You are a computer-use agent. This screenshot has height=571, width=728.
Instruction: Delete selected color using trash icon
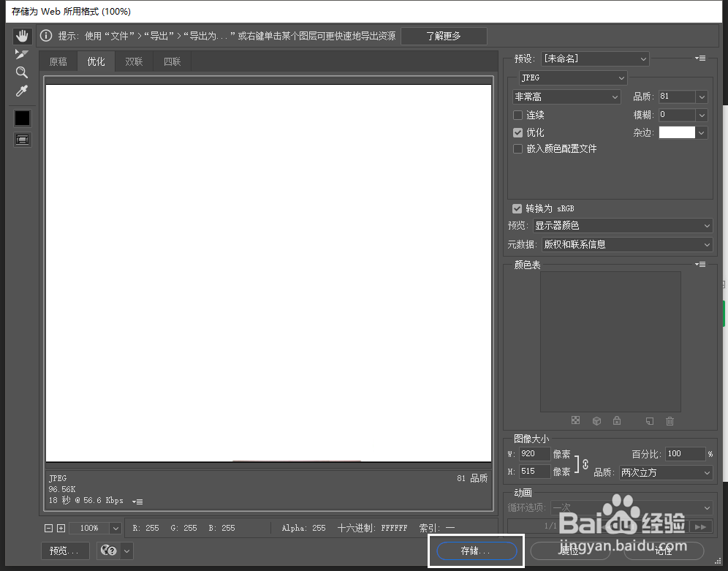tap(670, 420)
